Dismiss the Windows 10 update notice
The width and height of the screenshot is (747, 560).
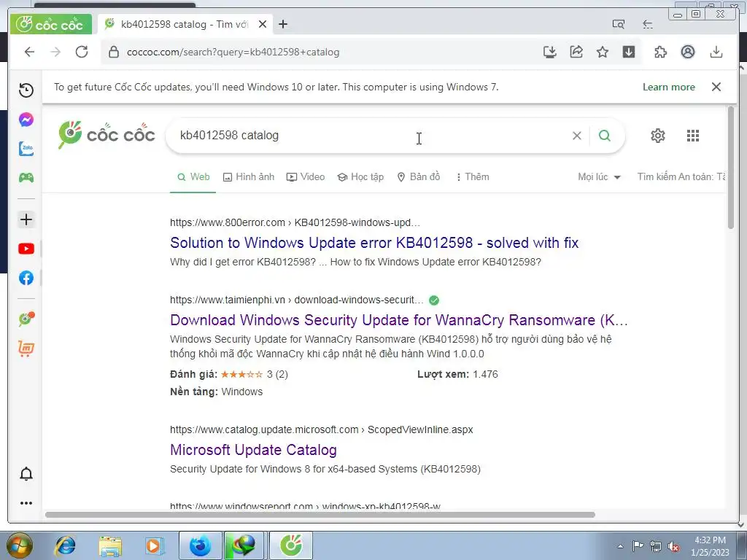pyautogui.click(x=716, y=87)
